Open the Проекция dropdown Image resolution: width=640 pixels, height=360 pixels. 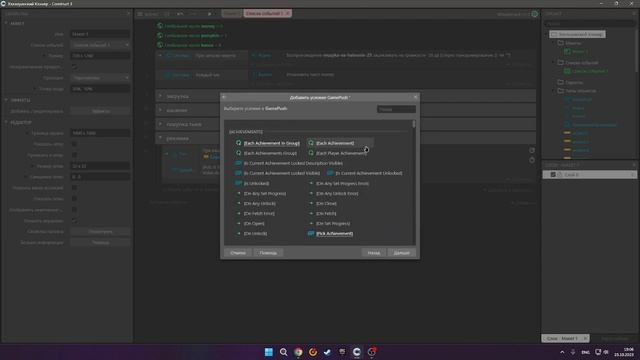point(100,78)
